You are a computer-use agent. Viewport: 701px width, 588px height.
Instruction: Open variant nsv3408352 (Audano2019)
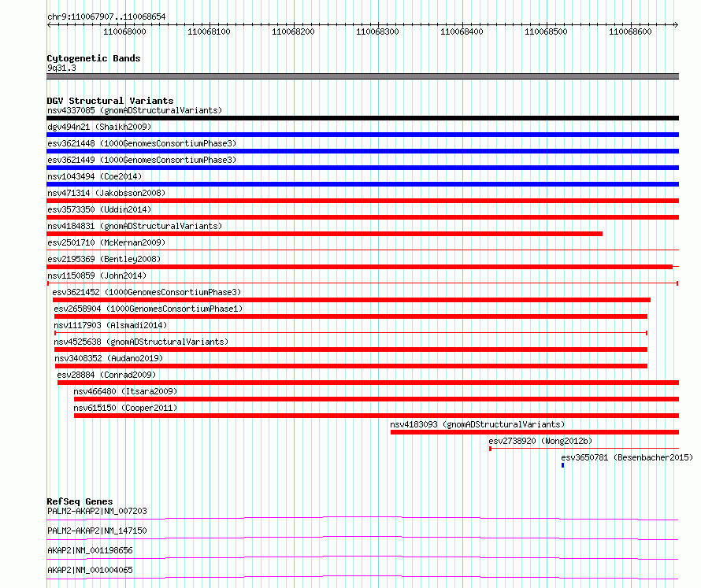(109, 358)
